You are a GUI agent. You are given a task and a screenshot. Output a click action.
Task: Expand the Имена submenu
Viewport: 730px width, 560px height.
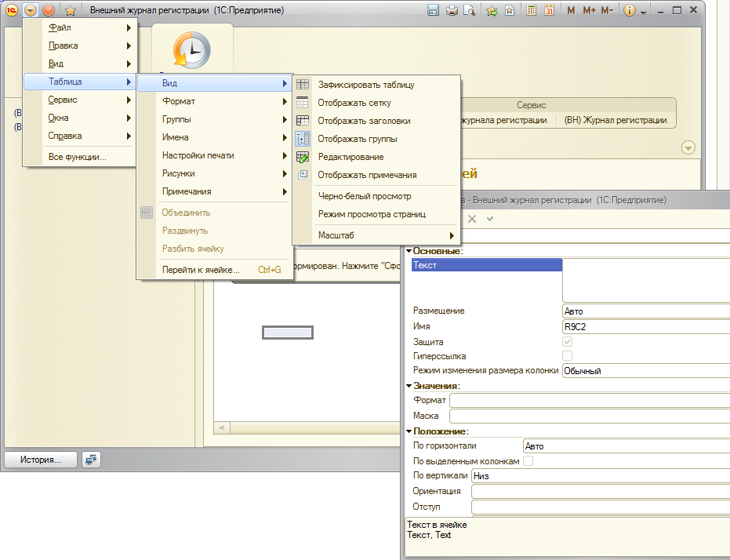coord(215,137)
